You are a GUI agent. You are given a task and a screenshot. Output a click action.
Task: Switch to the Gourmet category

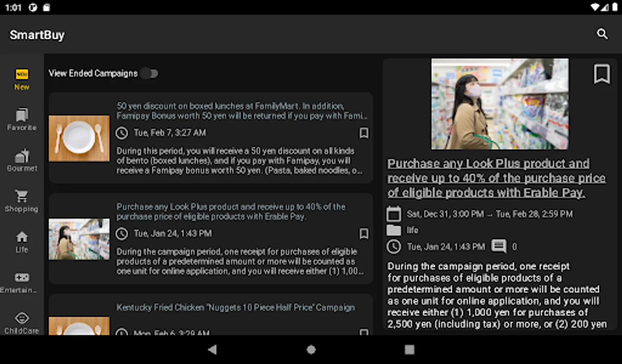pyautogui.click(x=22, y=161)
